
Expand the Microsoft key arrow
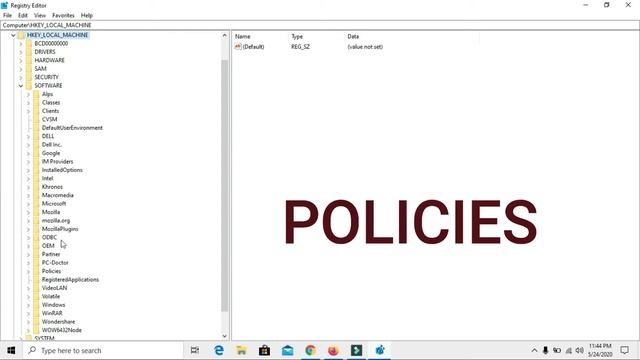(x=29, y=204)
